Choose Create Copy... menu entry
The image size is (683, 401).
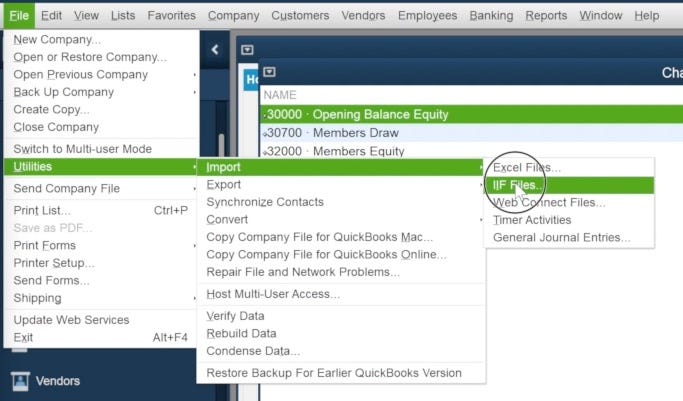pos(101,109)
